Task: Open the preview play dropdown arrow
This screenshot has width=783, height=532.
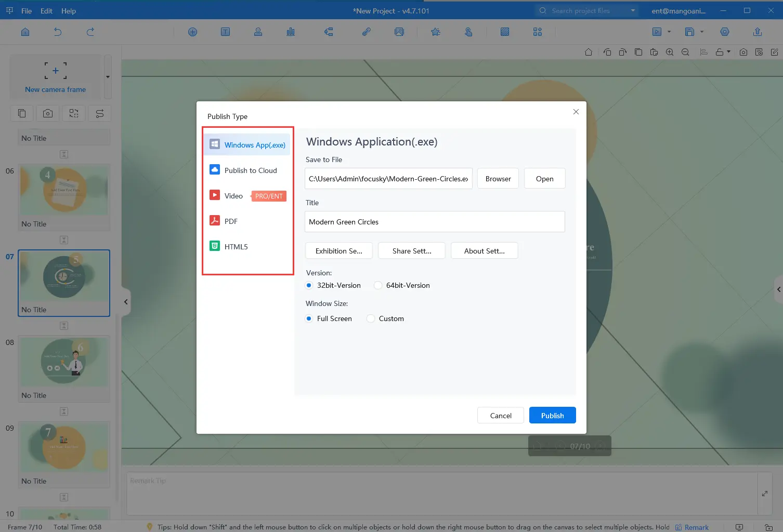Action: pyautogui.click(x=669, y=32)
